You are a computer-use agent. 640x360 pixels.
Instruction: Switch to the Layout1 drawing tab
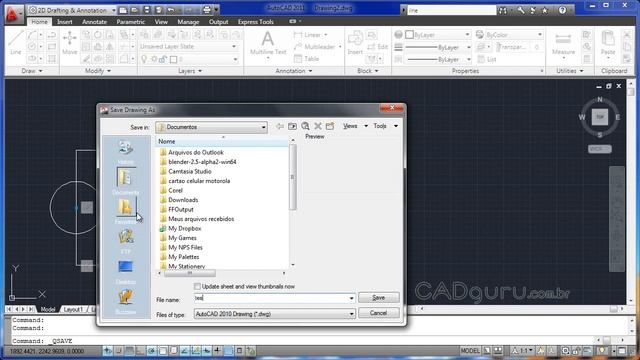pyautogui.click(x=73, y=309)
